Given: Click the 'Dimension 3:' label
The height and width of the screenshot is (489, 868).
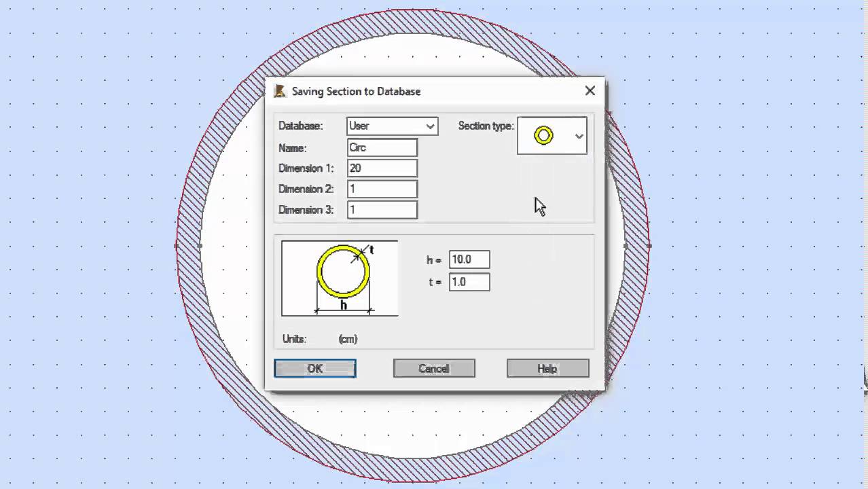Looking at the screenshot, I should [306, 210].
